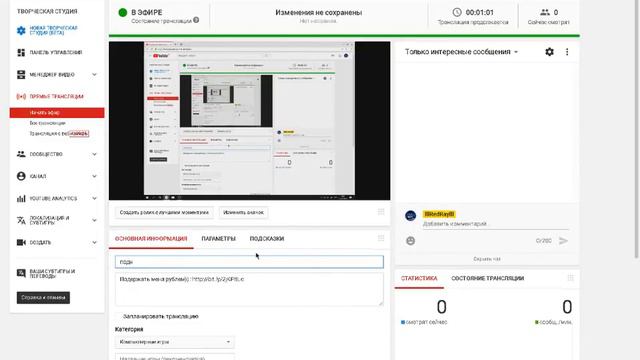Click the YouTube Analytics bar chart icon
640x360 pixels.
click(x=21, y=198)
